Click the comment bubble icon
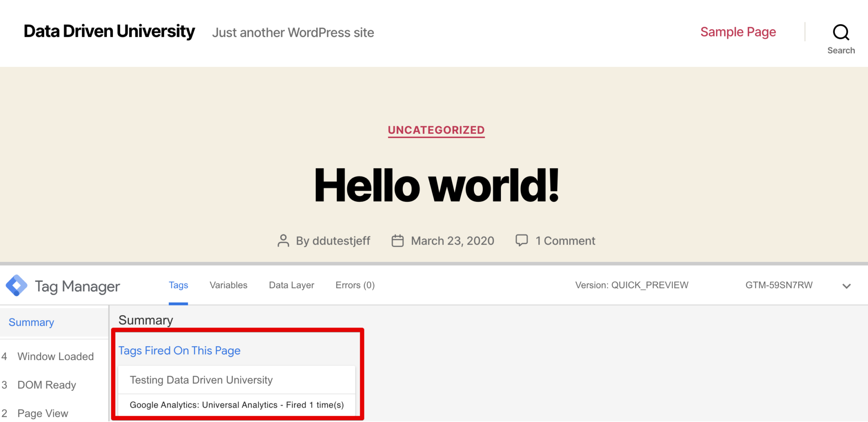The height and width of the screenshot is (422, 868). coord(521,240)
